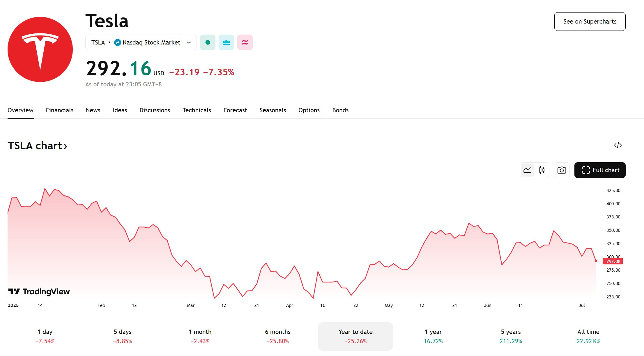The image size is (644, 356).
Task: Go to the Discussions tab
Action: tap(155, 110)
